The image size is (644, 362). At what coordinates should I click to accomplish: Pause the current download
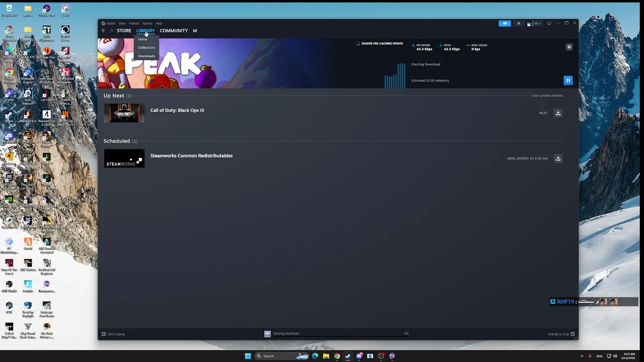[x=568, y=80]
